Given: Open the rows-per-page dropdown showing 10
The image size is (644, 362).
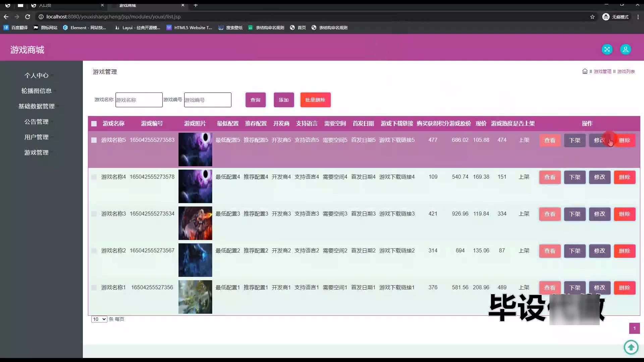Looking at the screenshot, I should 99,319.
